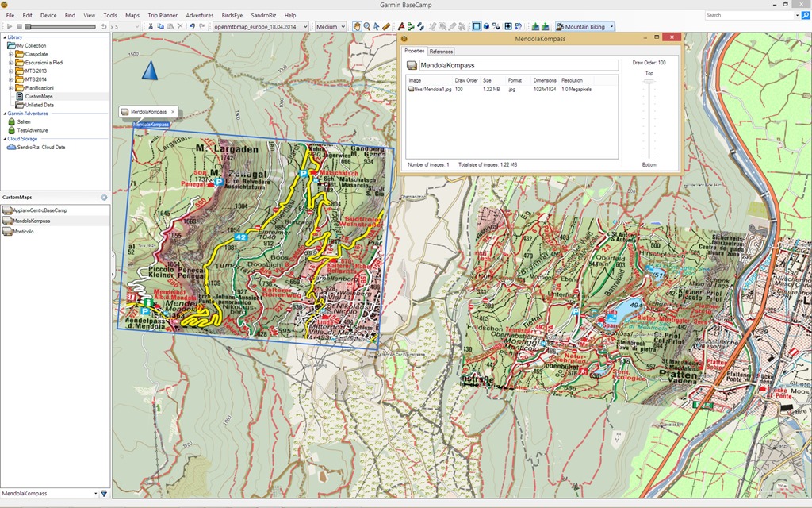Open the BirdsEye menu
This screenshot has width=812, height=508.
point(232,16)
